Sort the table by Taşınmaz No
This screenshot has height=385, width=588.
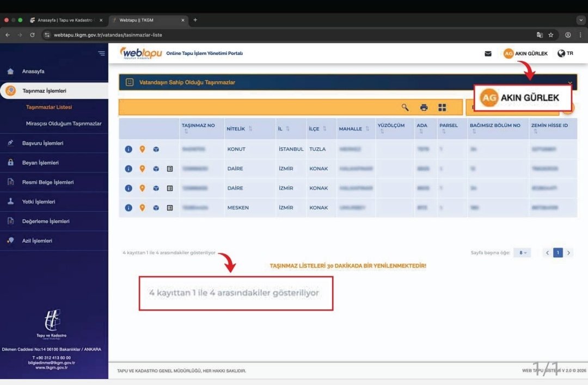(x=186, y=132)
